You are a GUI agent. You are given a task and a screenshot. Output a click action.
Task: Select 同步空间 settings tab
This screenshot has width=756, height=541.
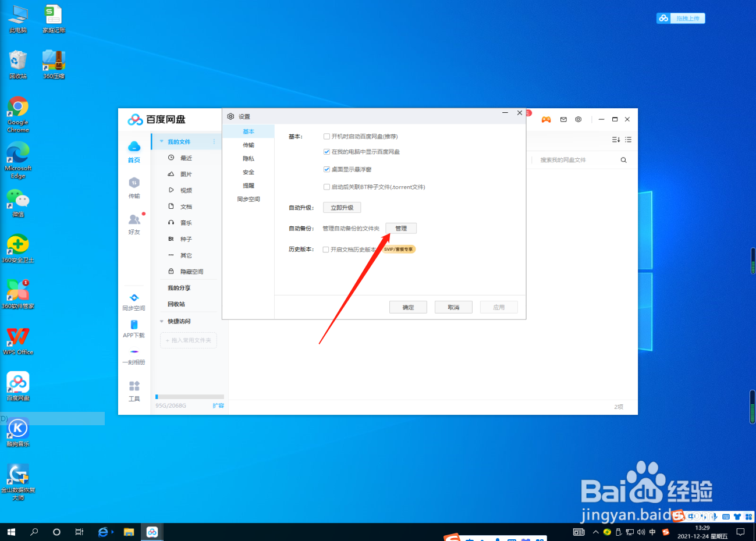pos(249,199)
